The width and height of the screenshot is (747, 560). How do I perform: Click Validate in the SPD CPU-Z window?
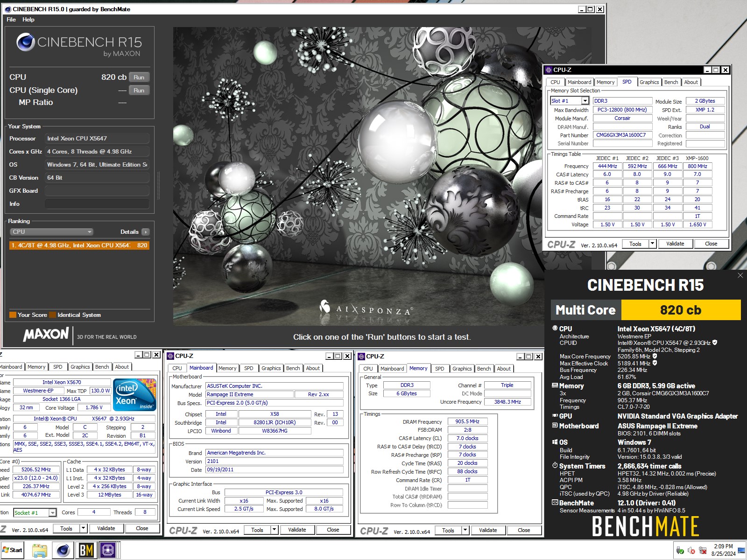pos(675,244)
